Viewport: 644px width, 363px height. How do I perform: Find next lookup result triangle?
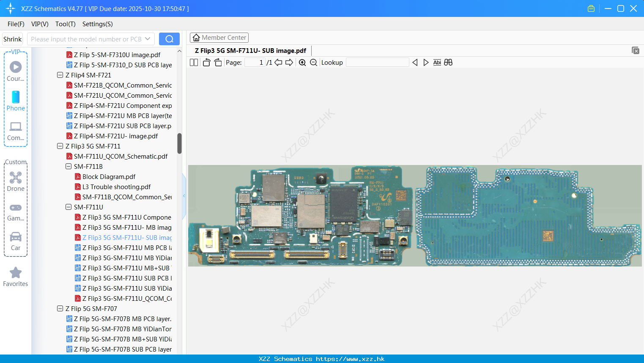tap(426, 62)
